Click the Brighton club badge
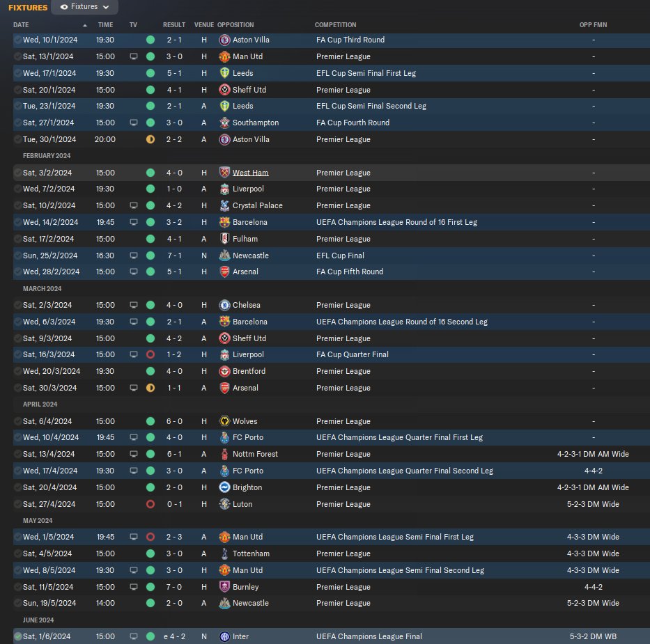The width and height of the screenshot is (650, 644). point(224,487)
